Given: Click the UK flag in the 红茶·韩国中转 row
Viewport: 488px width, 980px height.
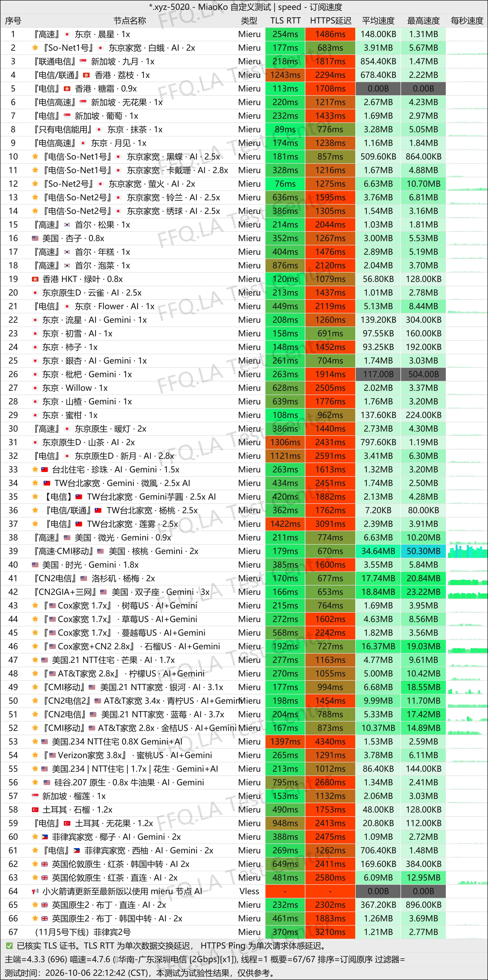Looking at the screenshot, I should (45, 864).
